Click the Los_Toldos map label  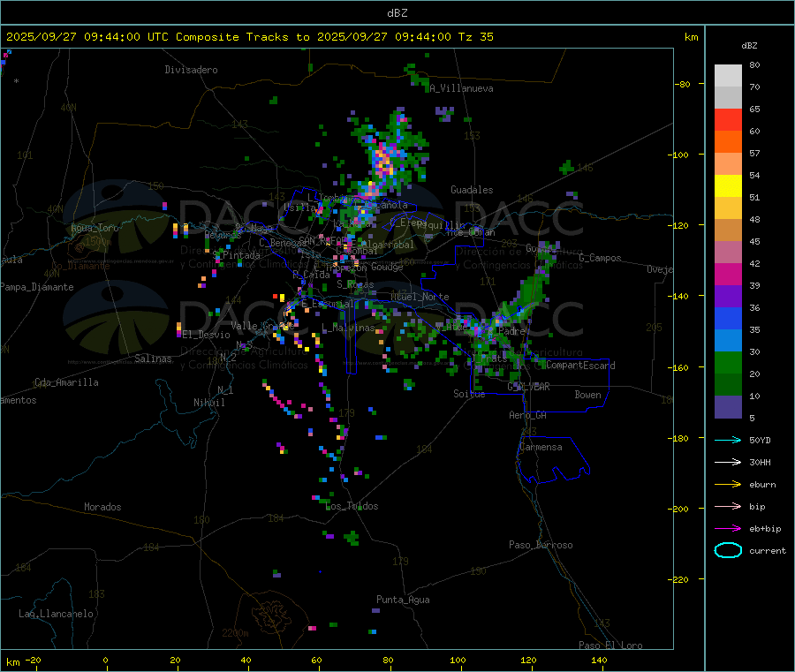(352, 506)
